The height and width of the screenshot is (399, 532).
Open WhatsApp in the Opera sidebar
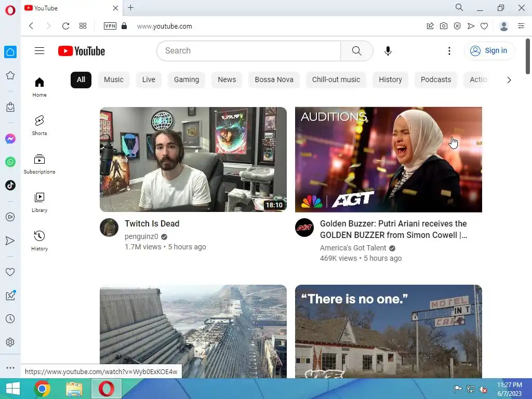[x=10, y=162]
